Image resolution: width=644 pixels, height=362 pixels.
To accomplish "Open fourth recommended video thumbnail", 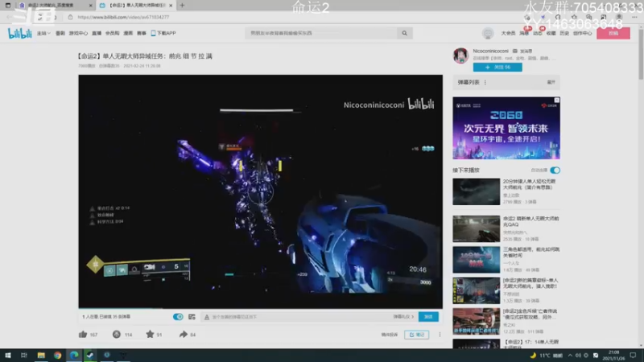I will click(x=477, y=290).
